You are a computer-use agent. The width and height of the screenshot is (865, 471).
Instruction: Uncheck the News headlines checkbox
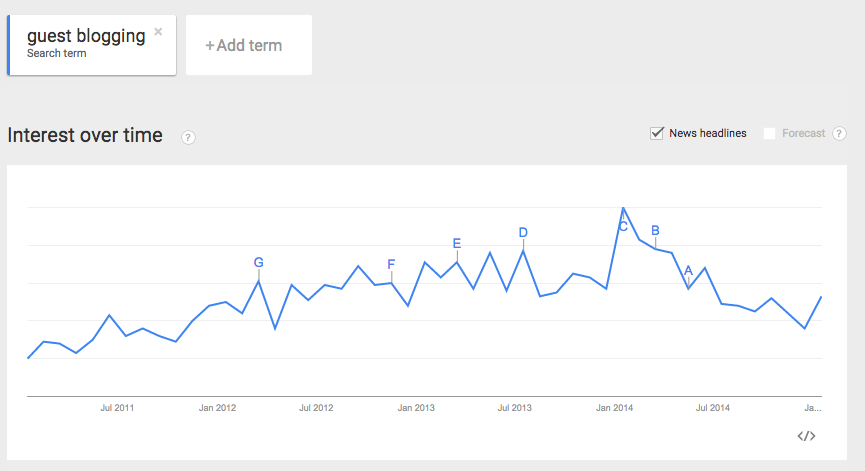coord(656,133)
